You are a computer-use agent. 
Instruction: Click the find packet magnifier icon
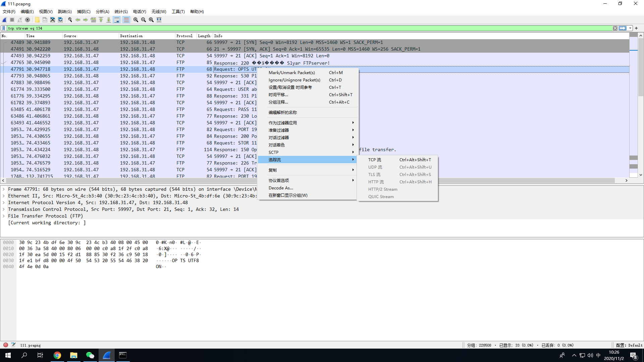[x=70, y=20]
